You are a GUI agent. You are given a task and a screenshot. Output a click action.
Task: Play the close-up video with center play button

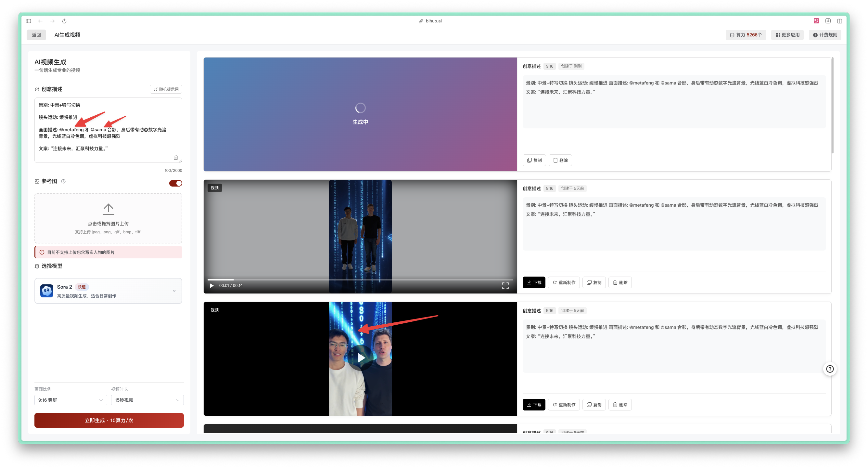tap(360, 357)
